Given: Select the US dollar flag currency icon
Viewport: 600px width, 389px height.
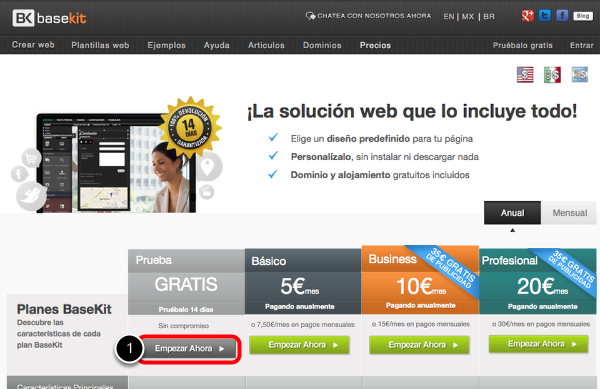Looking at the screenshot, I should pyautogui.click(x=525, y=75).
